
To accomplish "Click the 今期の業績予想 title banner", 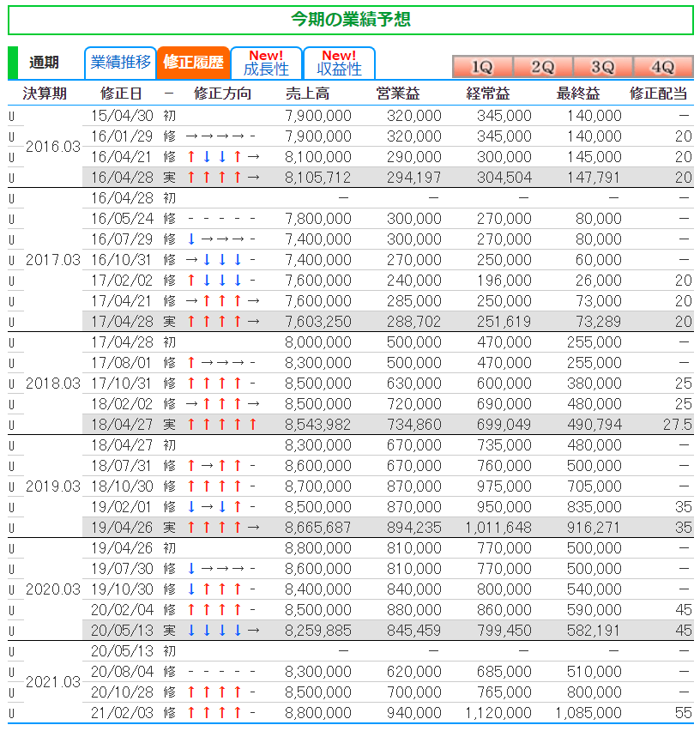I will click(350, 20).
